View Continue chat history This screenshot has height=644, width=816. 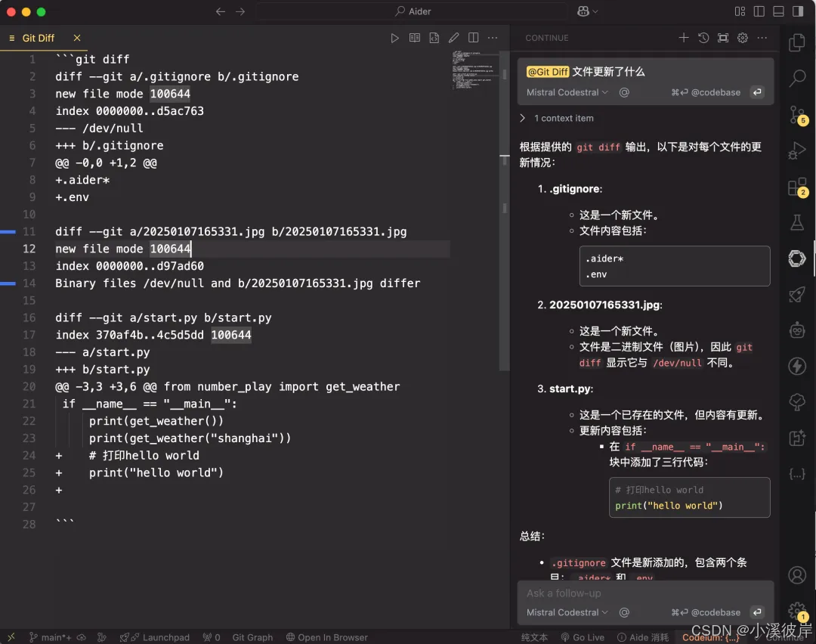tap(703, 38)
